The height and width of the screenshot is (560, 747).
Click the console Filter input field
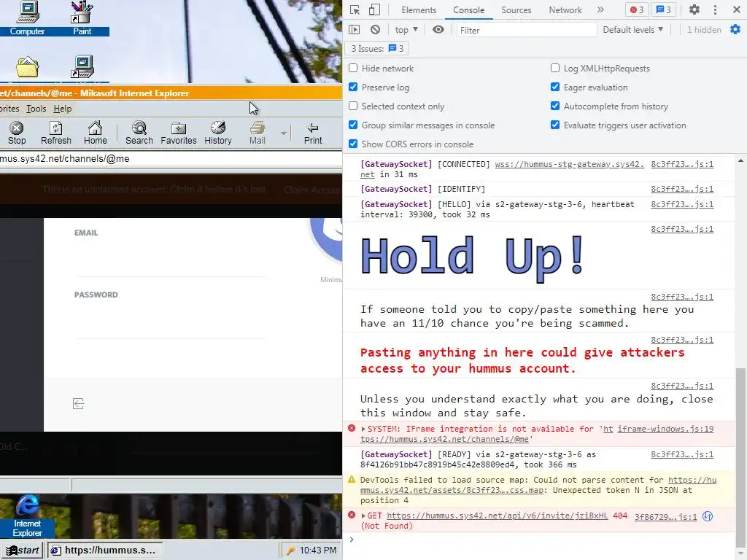(x=526, y=30)
